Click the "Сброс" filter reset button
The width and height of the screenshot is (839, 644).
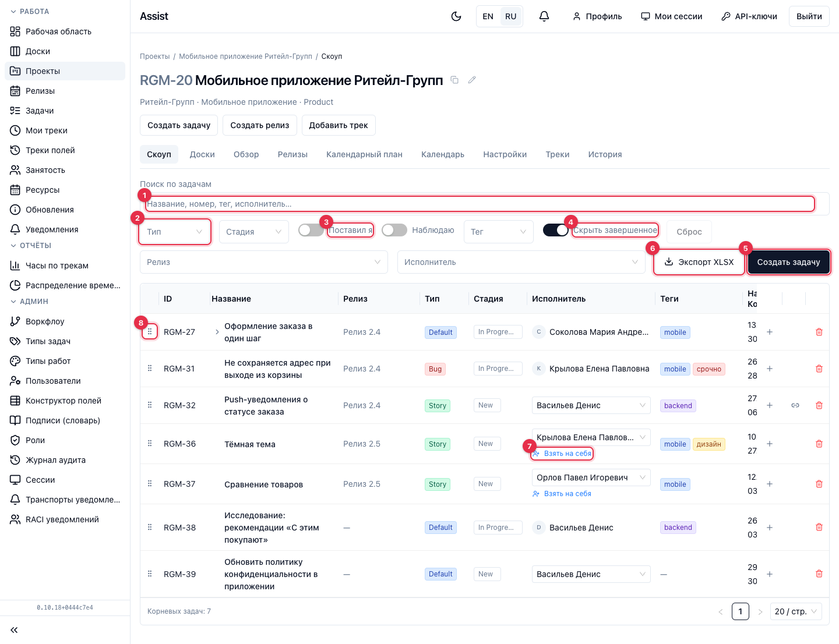689,232
